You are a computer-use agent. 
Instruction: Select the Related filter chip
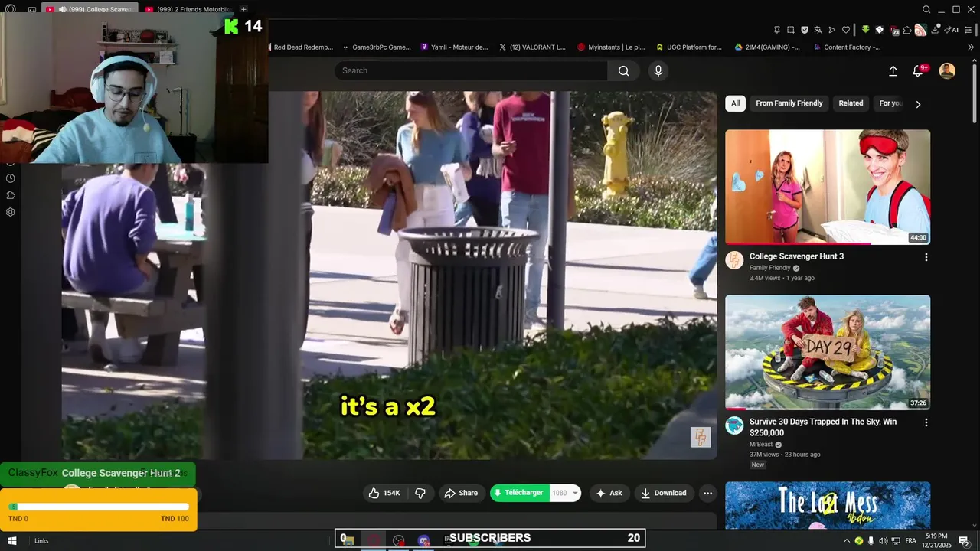click(x=851, y=103)
